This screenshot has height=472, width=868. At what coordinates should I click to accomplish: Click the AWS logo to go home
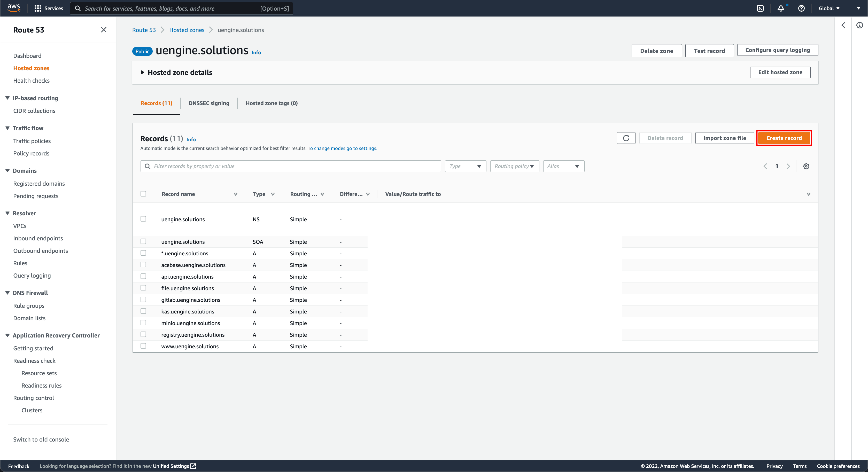tap(14, 8)
